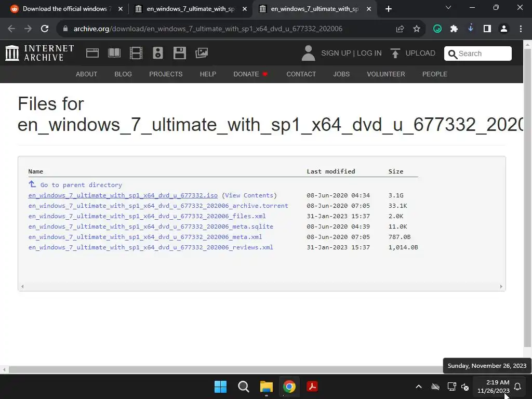
Task: Click the browser forward arrow
Action: point(28,29)
